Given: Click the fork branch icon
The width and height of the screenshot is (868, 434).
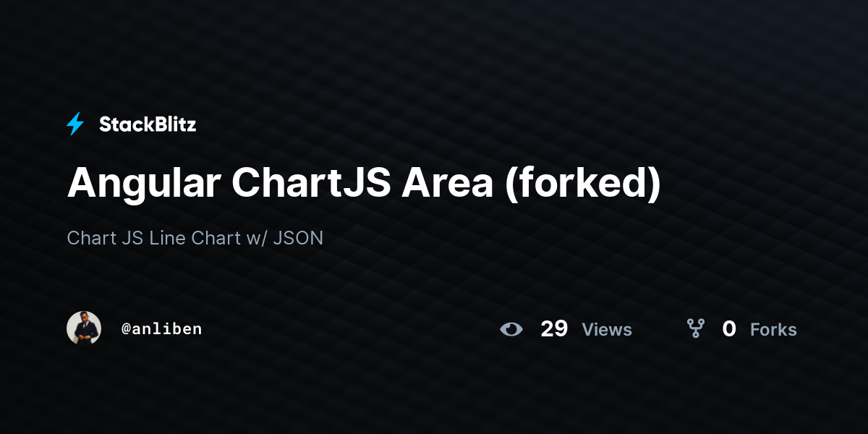Looking at the screenshot, I should [696, 329].
